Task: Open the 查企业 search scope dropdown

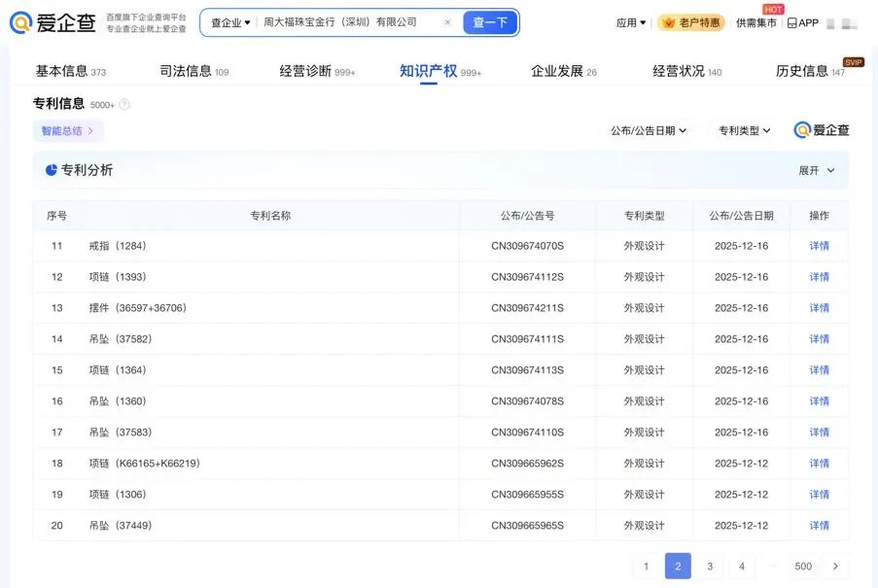Action: 229,21
